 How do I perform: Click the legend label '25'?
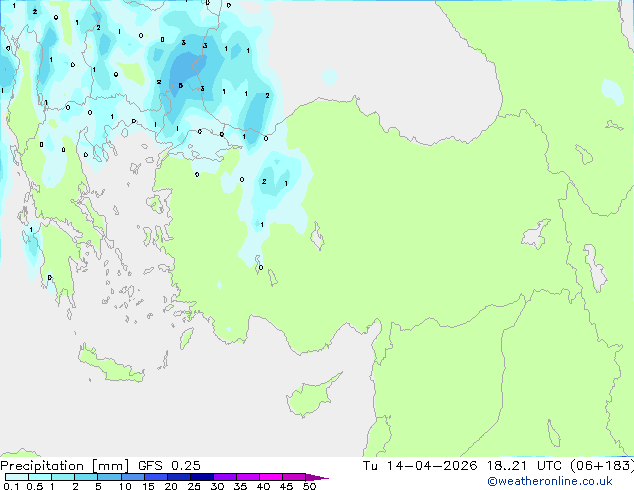point(194,486)
